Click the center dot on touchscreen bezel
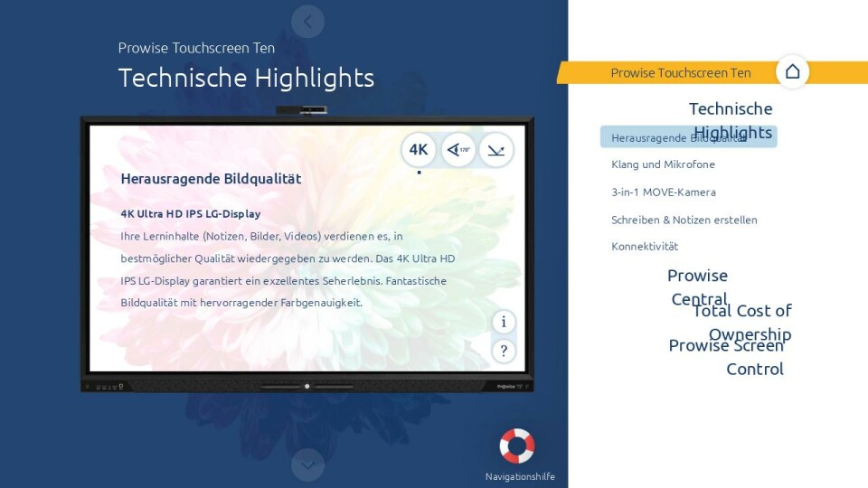868x488 pixels. [307, 386]
